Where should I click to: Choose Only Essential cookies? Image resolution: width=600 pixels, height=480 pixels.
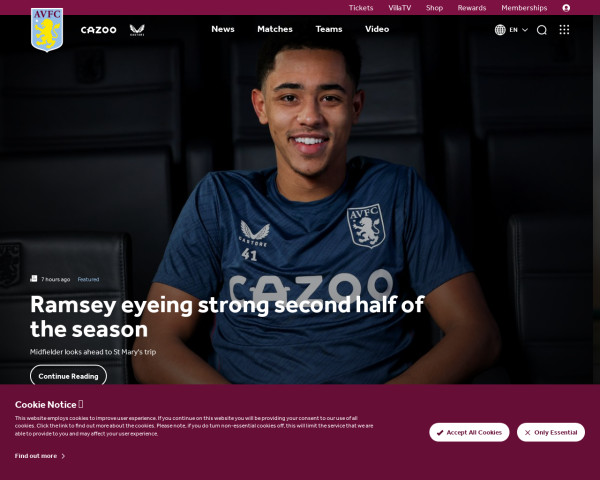(551, 432)
